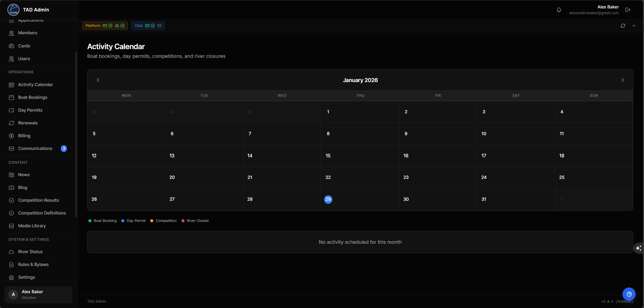Expand the status bar chevron dropdown
This screenshot has width=644, height=308.
coord(634,26)
